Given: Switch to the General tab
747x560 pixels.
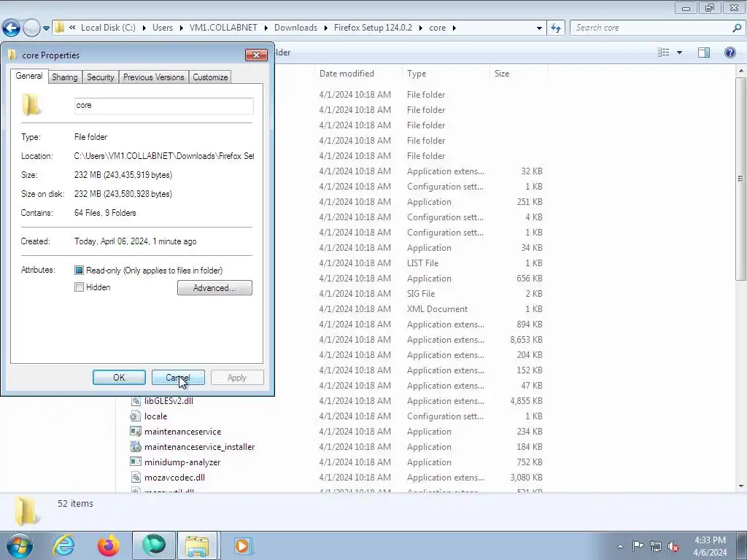Looking at the screenshot, I should coord(29,76).
